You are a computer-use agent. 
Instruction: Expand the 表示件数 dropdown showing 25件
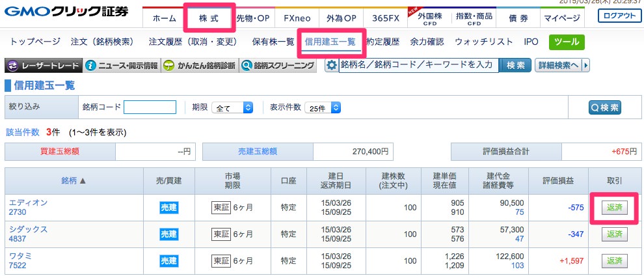(323, 108)
